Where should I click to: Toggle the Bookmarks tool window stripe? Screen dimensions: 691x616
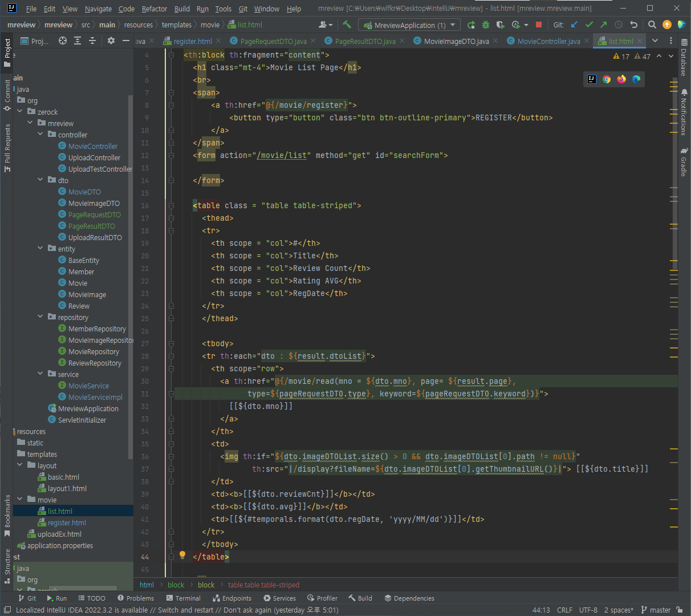[7, 516]
